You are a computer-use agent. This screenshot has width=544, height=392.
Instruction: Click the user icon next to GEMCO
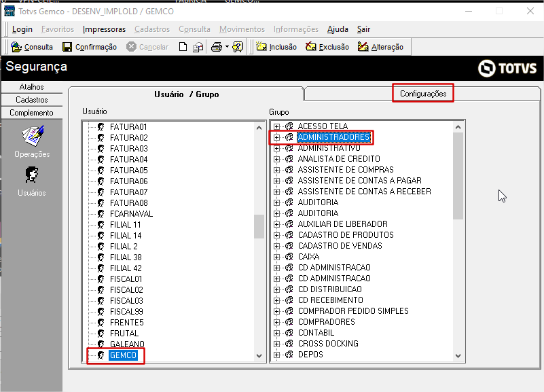pos(101,355)
